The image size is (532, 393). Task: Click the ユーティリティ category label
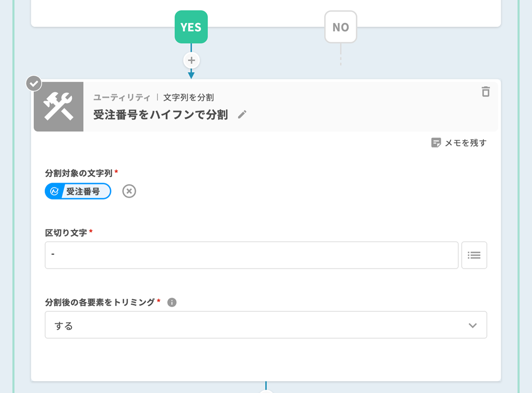tap(122, 97)
